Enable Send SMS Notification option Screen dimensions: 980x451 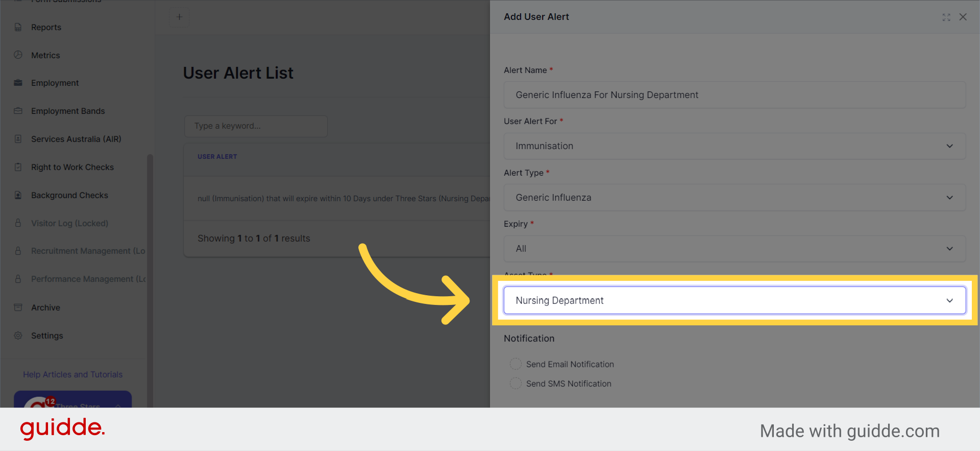tap(516, 383)
